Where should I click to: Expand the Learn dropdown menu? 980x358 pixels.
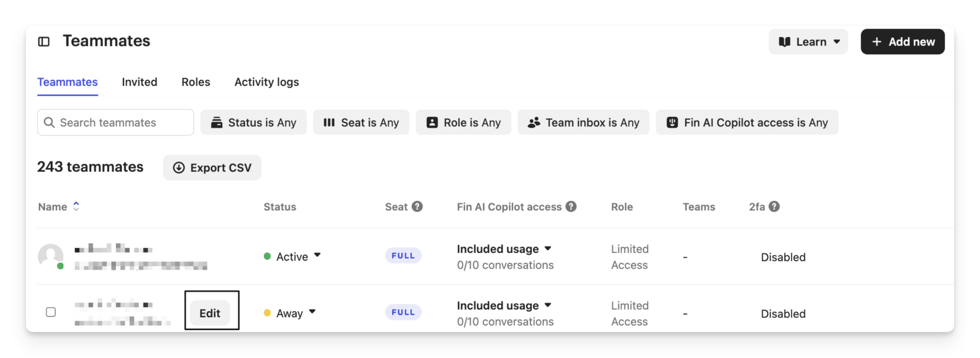(808, 41)
